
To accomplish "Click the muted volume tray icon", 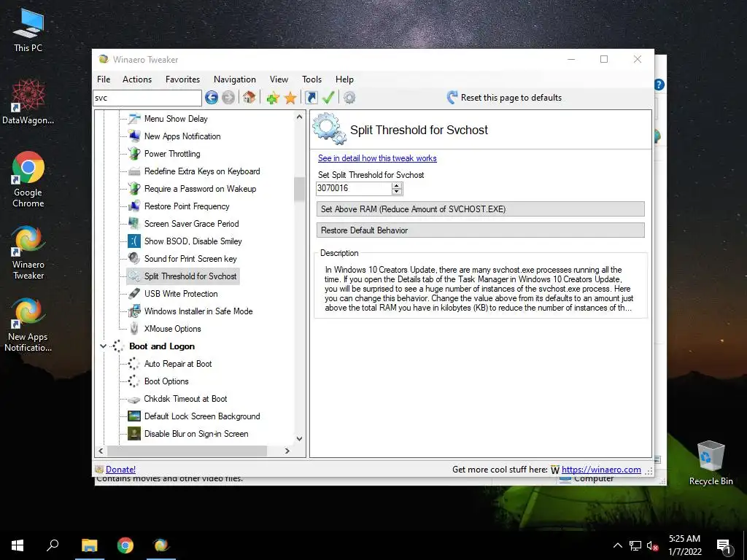I will (x=652, y=545).
